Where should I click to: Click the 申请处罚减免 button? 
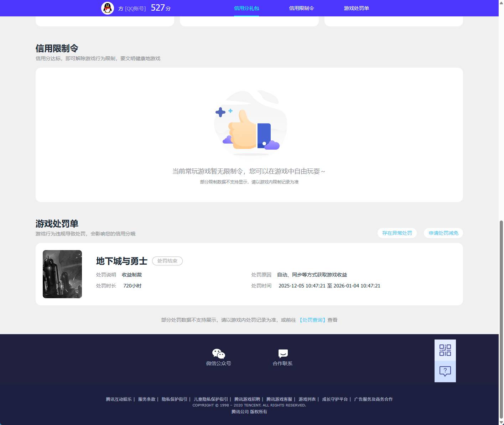pyautogui.click(x=443, y=233)
